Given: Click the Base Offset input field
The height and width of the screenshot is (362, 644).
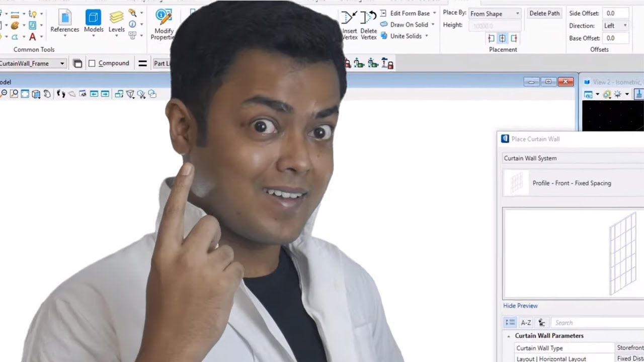Looking at the screenshot, I should point(615,38).
